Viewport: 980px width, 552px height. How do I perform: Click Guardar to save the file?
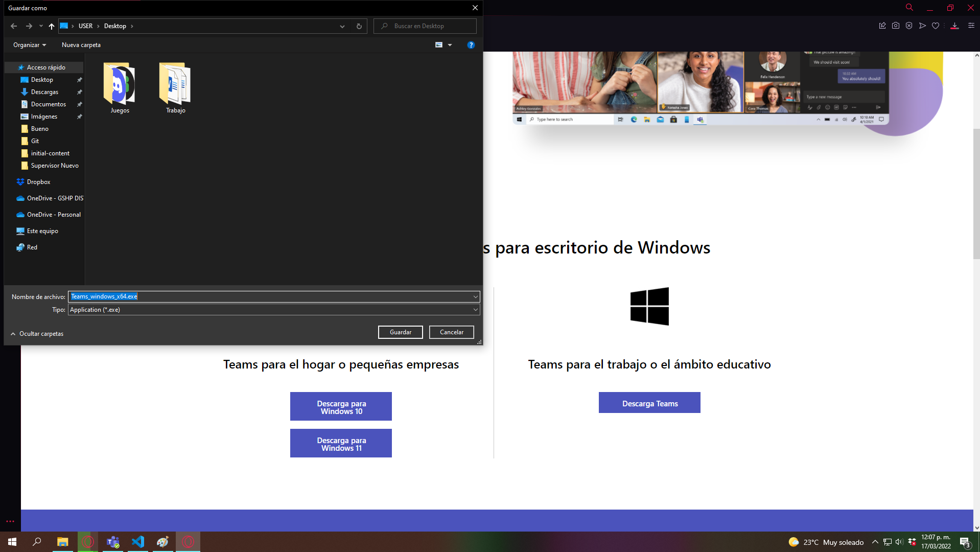(401, 332)
